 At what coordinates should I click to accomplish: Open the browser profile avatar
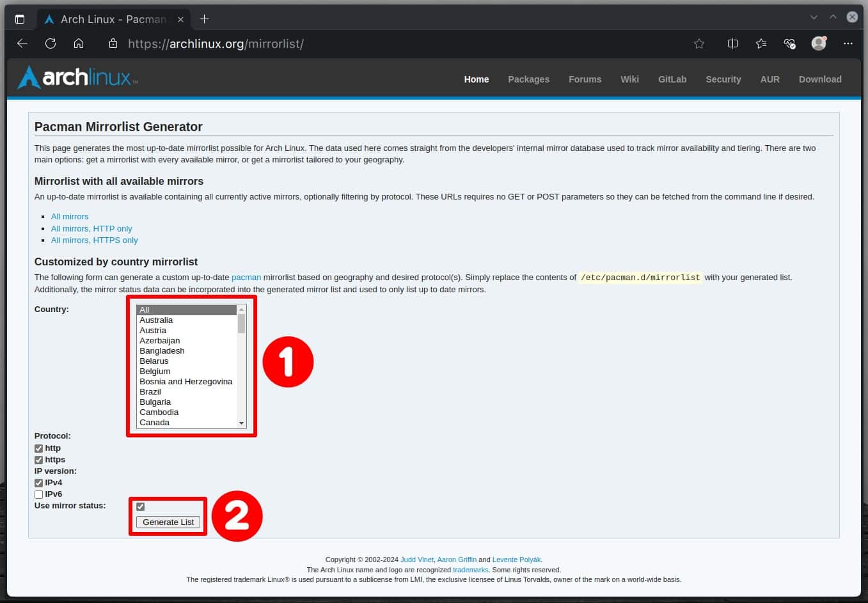[x=819, y=43]
